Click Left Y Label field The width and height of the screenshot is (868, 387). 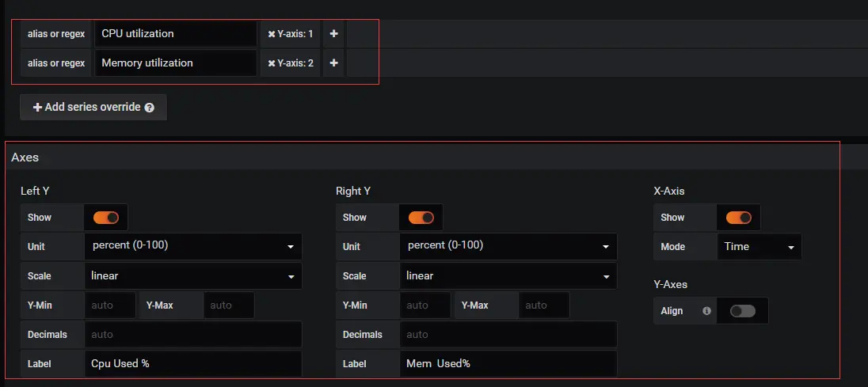tap(192, 364)
